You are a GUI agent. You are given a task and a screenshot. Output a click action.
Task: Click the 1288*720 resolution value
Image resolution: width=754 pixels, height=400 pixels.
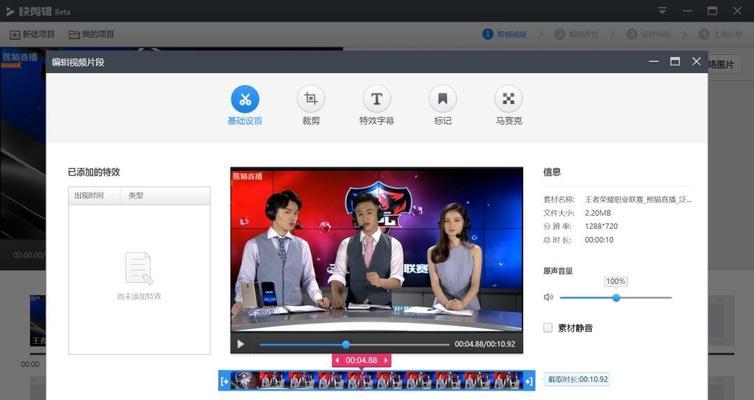point(601,226)
